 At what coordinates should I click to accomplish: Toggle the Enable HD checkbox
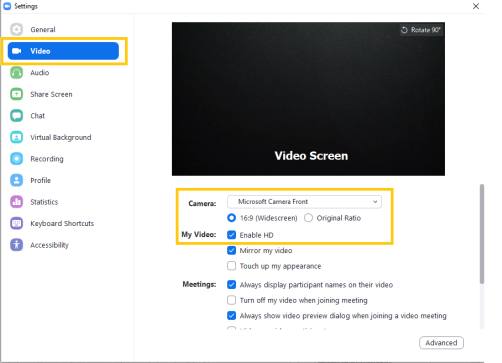click(231, 235)
